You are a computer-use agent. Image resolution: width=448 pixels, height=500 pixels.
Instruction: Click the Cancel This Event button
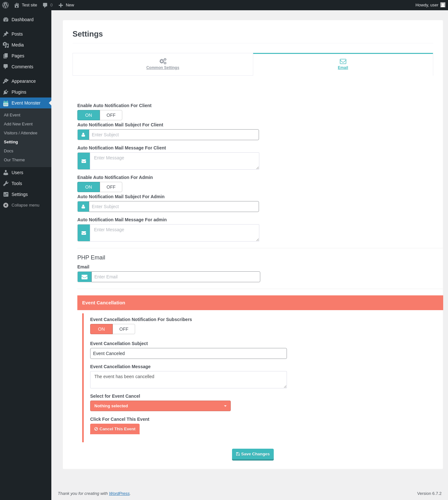pyautogui.click(x=115, y=429)
